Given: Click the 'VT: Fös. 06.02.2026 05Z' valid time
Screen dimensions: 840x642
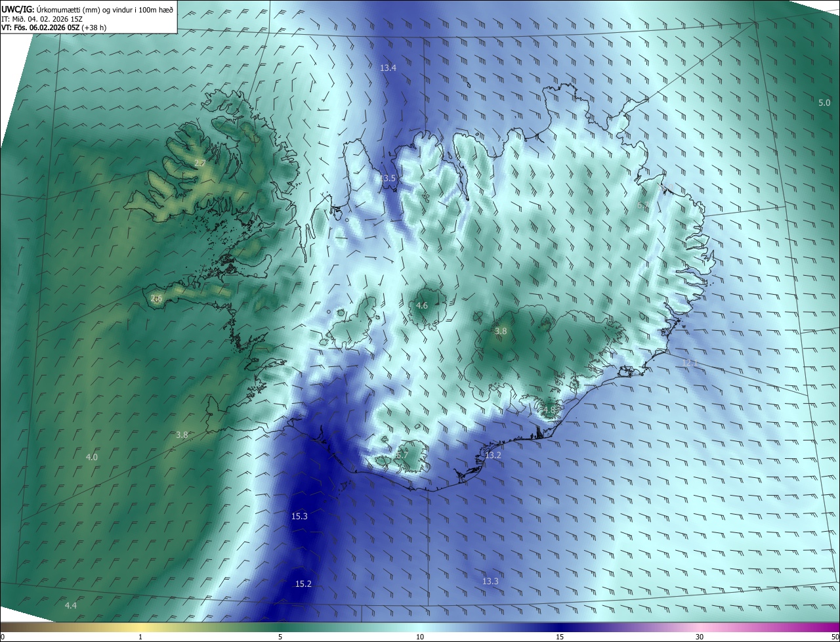Looking at the screenshot, I should [x=40, y=28].
